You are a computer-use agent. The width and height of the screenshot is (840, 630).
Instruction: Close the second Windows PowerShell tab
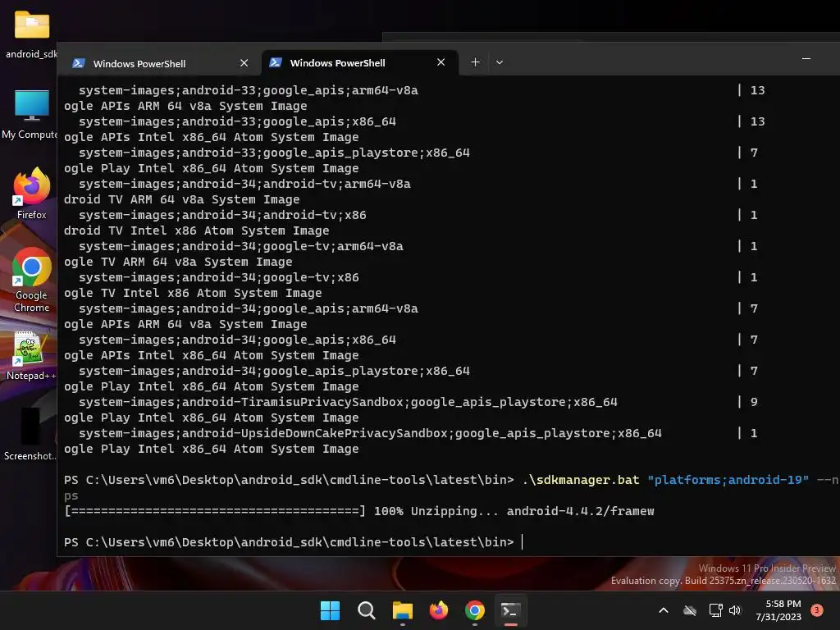click(441, 62)
